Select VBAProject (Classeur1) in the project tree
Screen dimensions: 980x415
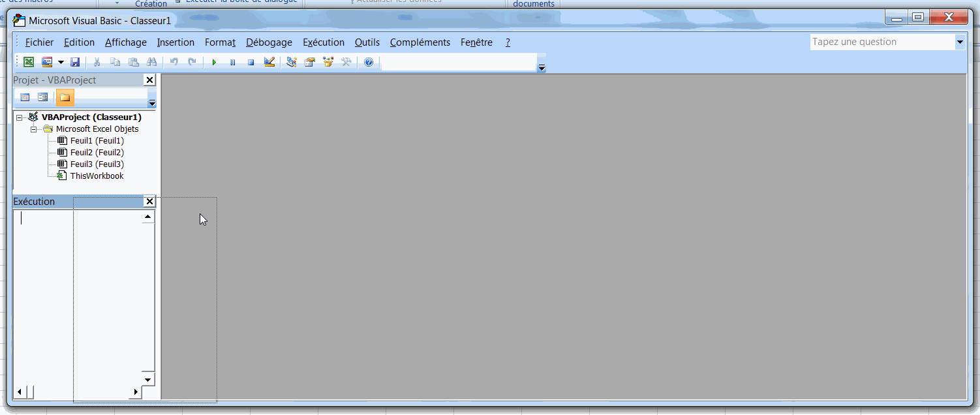point(91,117)
